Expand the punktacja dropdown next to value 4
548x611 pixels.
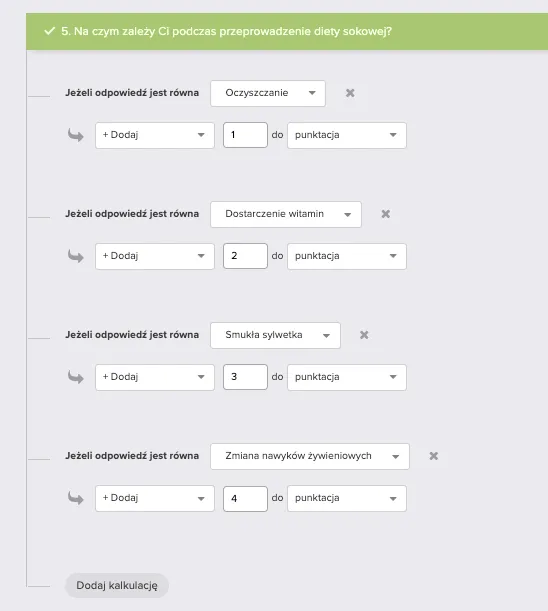click(347, 498)
